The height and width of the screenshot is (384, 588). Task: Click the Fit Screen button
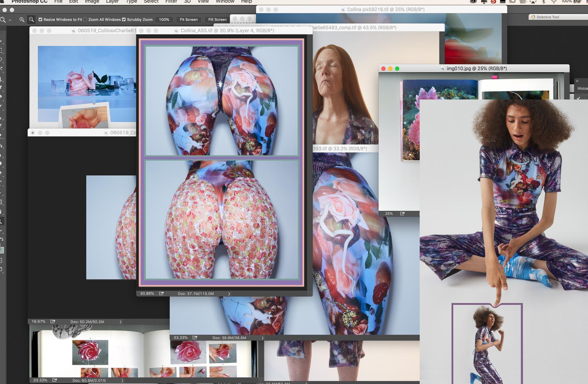point(189,19)
